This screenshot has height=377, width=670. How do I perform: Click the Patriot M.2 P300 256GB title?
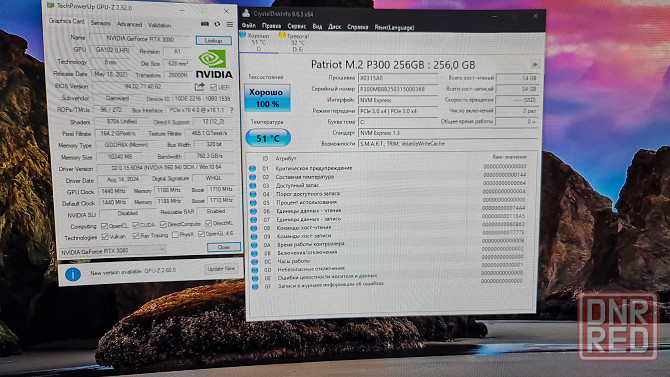click(x=393, y=65)
